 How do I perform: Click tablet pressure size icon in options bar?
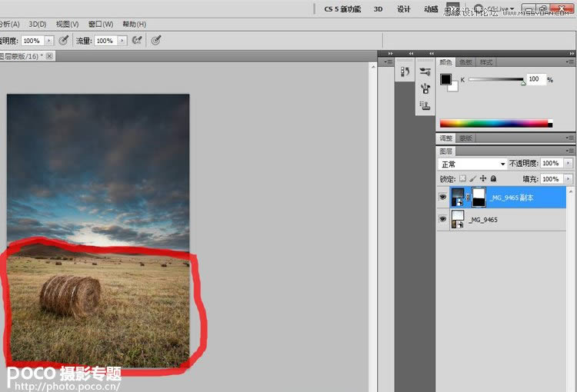156,41
